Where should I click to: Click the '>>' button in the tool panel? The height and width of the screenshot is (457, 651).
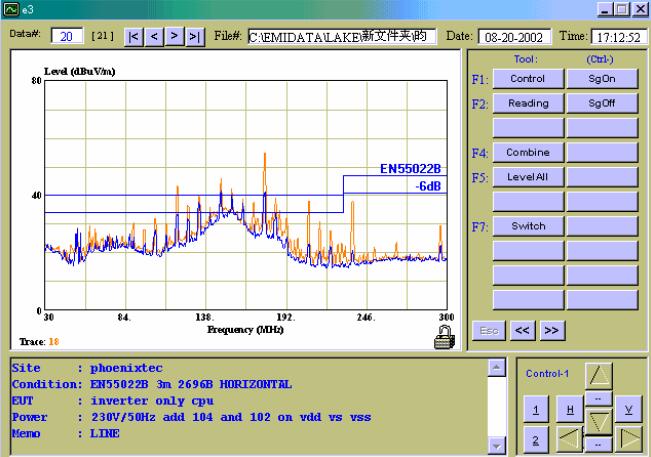(552, 330)
